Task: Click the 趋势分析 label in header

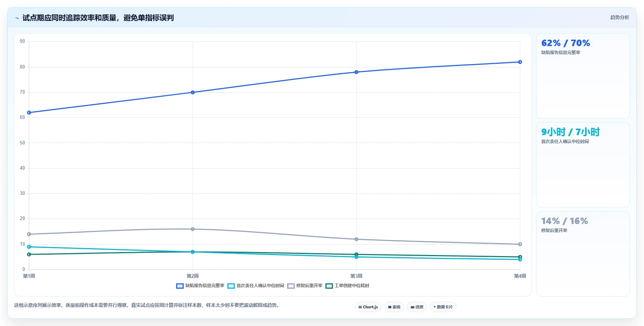Action: pyautogui.click(x=619, y=17)
